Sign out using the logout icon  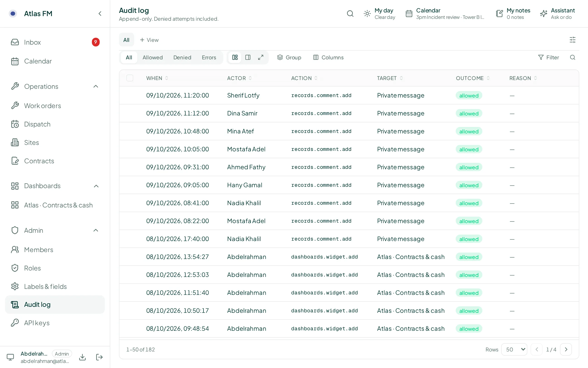[99, 357]
